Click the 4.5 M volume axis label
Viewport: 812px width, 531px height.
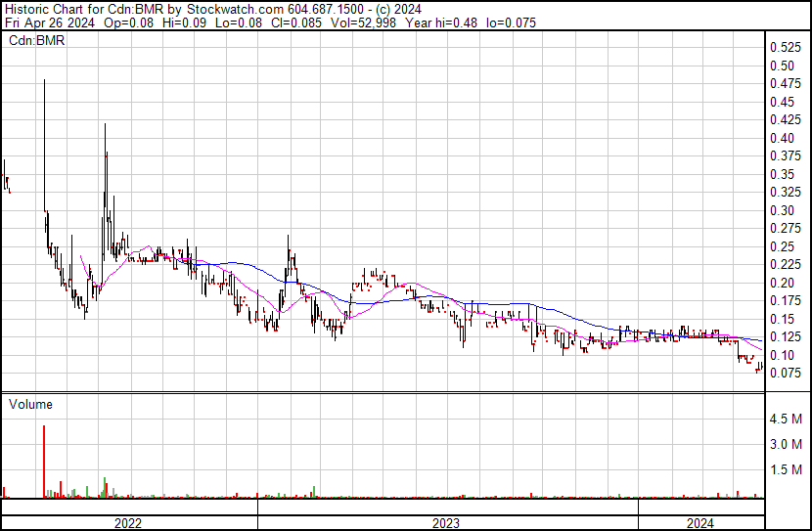tap(786, 420)
